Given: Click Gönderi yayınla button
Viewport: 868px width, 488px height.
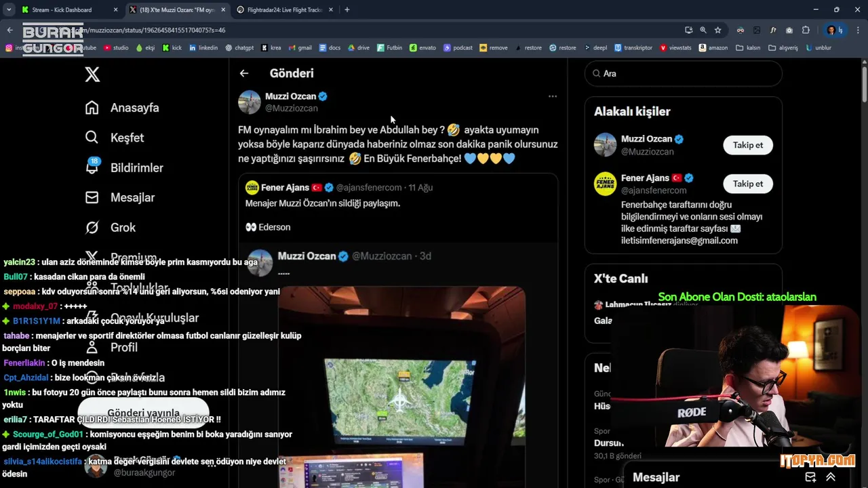Looking at the screenshot, I should tap(143, 413).
